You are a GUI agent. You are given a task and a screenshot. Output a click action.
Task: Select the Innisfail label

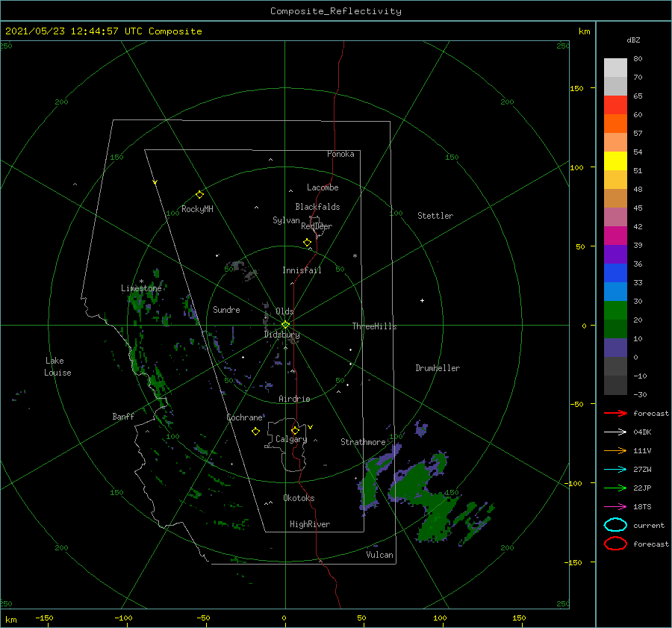click(x=302, y=270)
